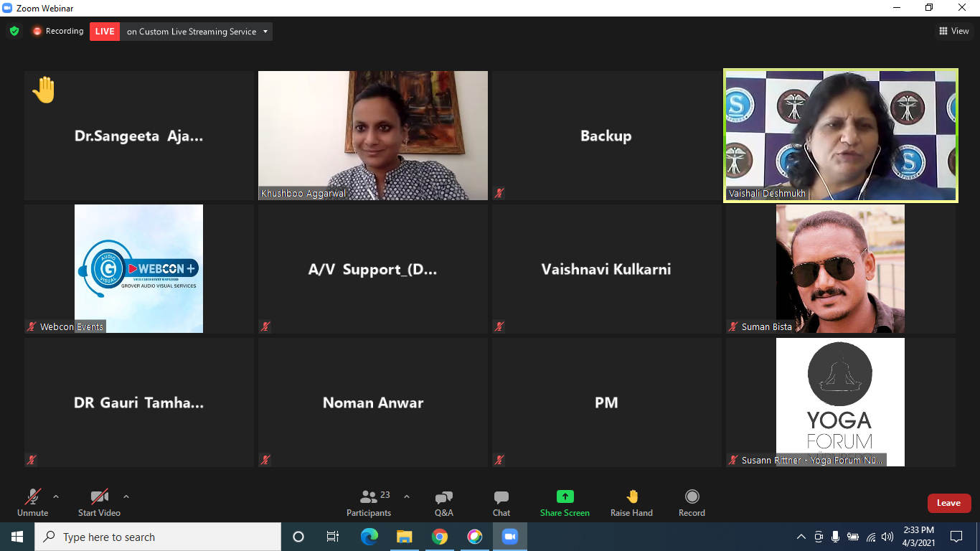Expand audio options arrow next to Unmute
This screenshot has width=980, height=551.
pos(56,496)
